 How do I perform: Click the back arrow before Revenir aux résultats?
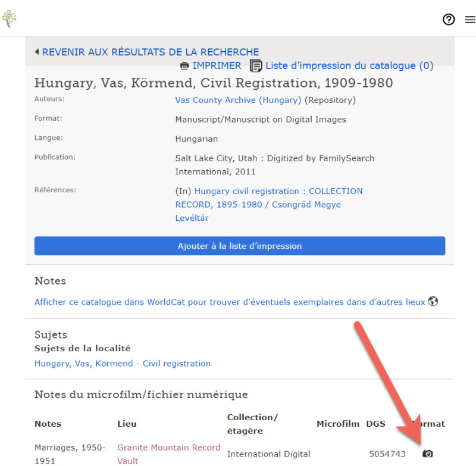coord(37,52)
